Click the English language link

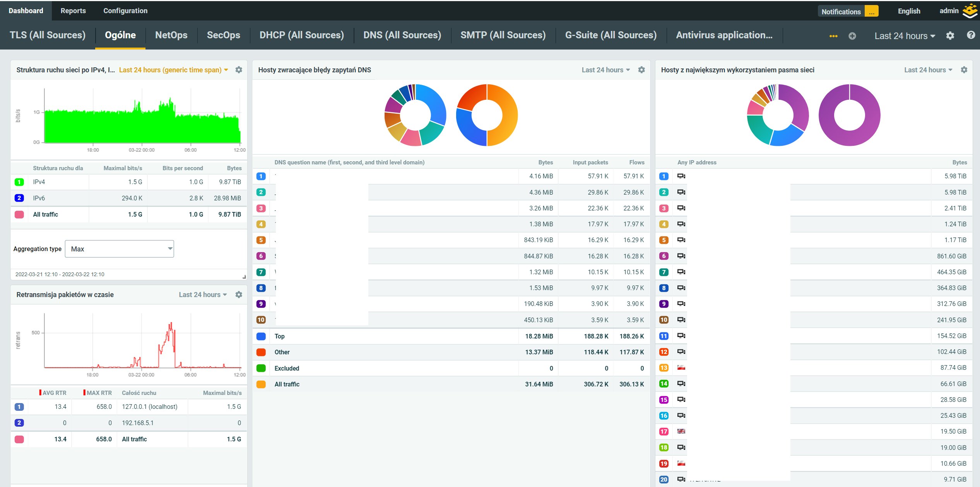coord(909,11)
